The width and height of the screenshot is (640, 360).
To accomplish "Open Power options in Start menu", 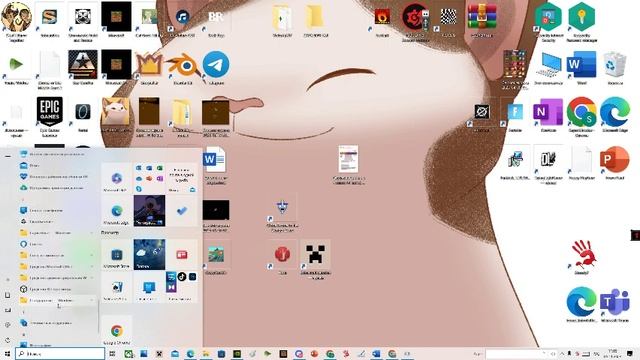I will pyautogui.click(x=7, y=340).
